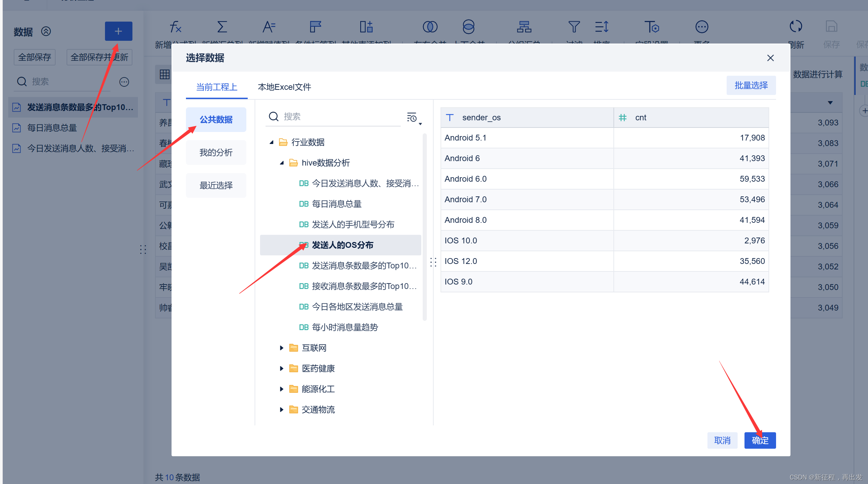868x484 pixels.
Task: Click the field settings icon
Action: 652,27
